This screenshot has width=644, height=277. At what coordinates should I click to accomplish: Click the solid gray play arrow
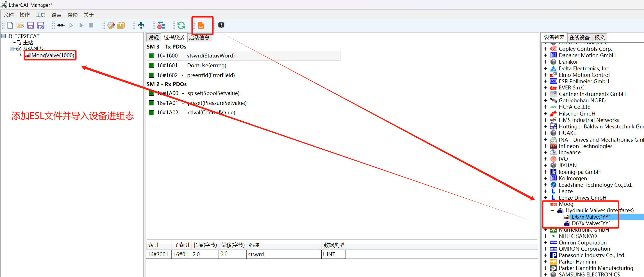(x=81, y=25)
